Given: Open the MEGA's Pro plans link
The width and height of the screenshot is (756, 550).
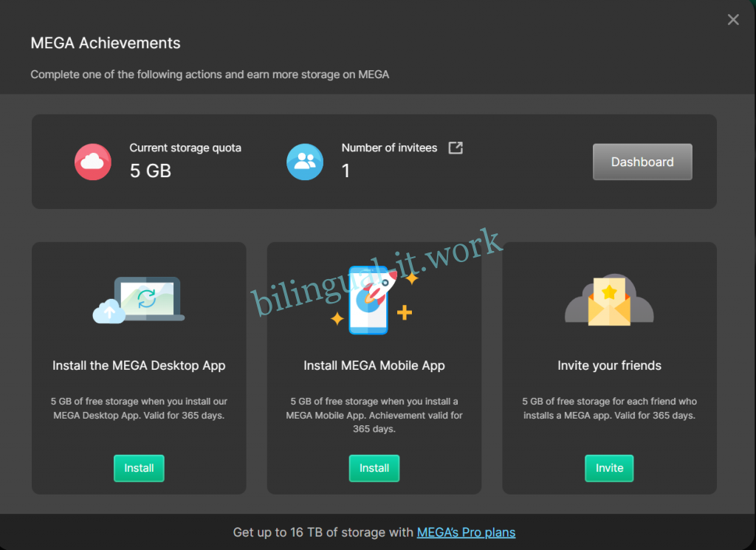Looking at the screenshot, I should tap(466, 532).
